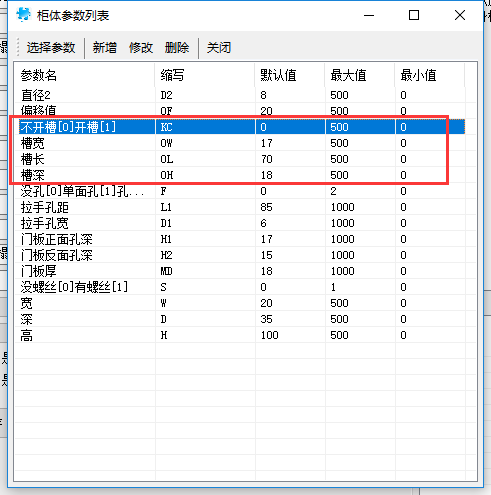
Task: Select the 门板厚 parameter row
Action: [240, 271]
